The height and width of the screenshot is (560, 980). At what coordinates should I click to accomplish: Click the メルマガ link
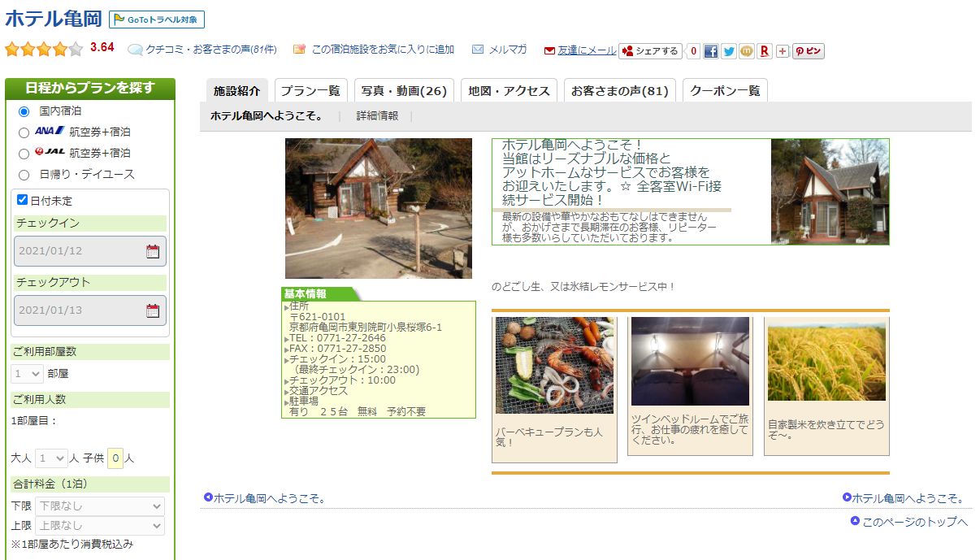click(x=508, y=50)
